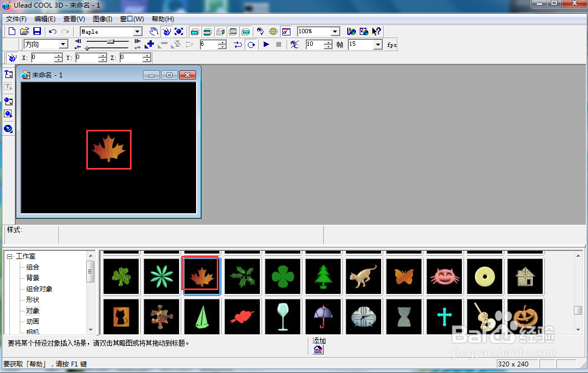Click the context help arrow-question icon
588x373 pixels.
pyautogui.click(x=376, y=32)
